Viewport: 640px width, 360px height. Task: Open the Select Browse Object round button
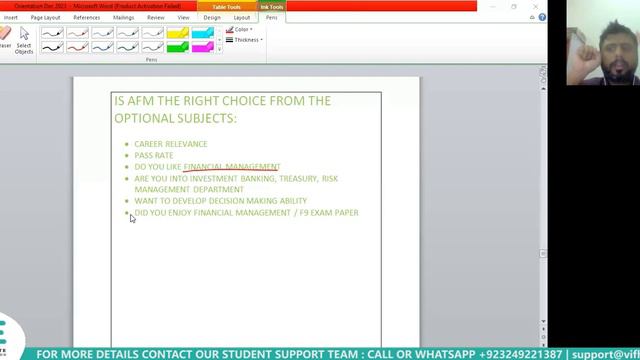[543, 337]
